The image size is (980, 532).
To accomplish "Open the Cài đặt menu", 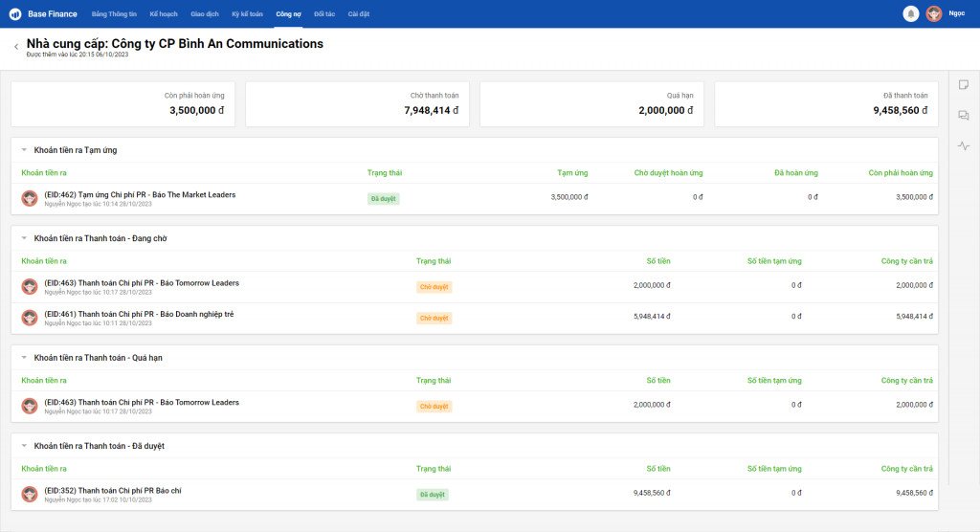I will tap(359, 13).
